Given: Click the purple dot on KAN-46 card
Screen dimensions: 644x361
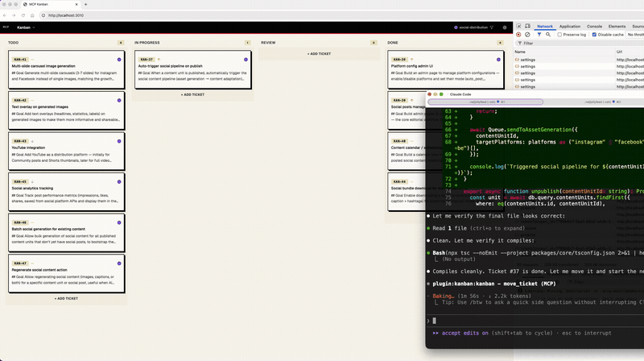Looking at the screenshot, I should pos(119,222).
